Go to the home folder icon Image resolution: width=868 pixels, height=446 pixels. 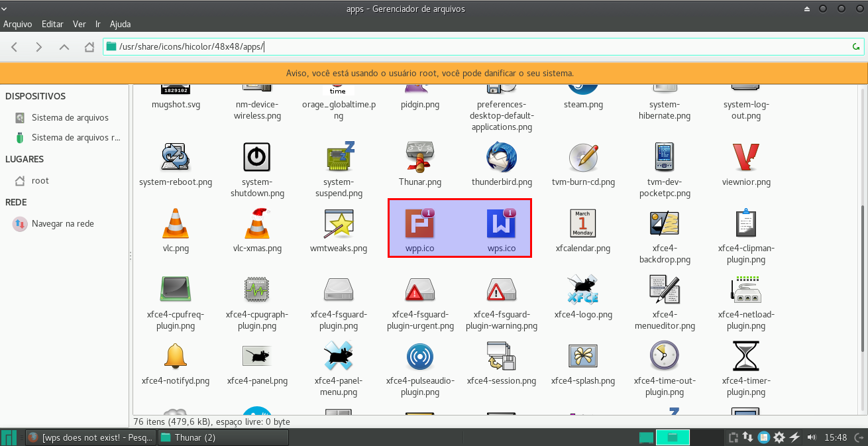click(89, 47)
